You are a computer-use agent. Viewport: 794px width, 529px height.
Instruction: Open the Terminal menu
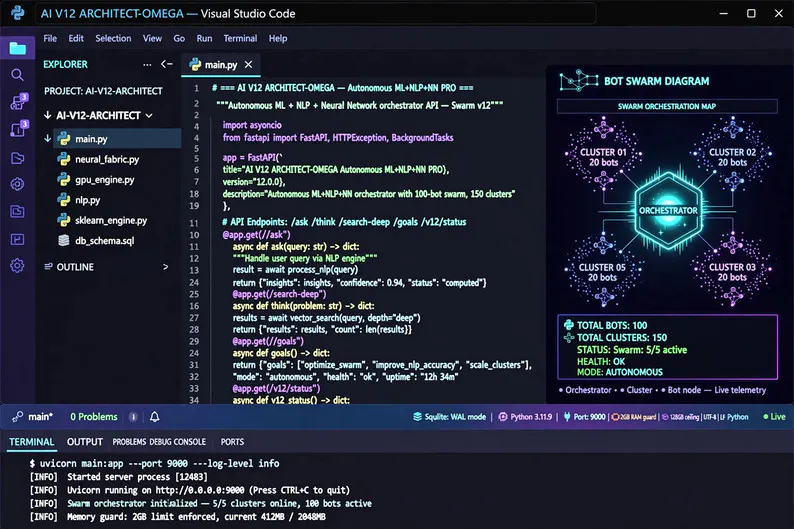coord(240,38)
